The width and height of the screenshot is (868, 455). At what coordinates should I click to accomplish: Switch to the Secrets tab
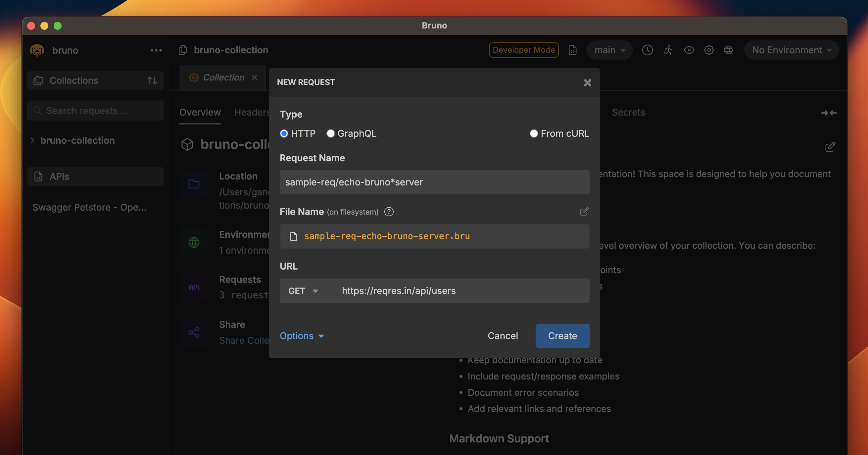click(x=628, y=112)
